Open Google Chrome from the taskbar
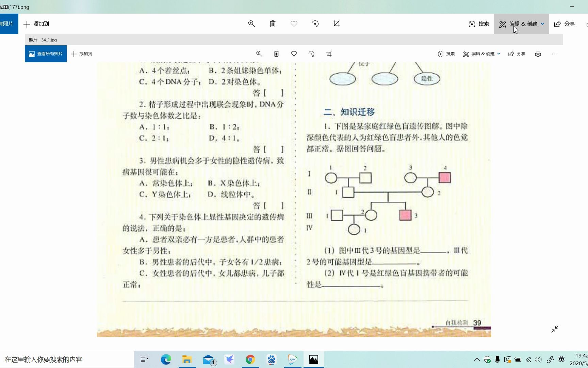This screenshot has width=588, height=368. pyautogui.click(x=250, y=359)
